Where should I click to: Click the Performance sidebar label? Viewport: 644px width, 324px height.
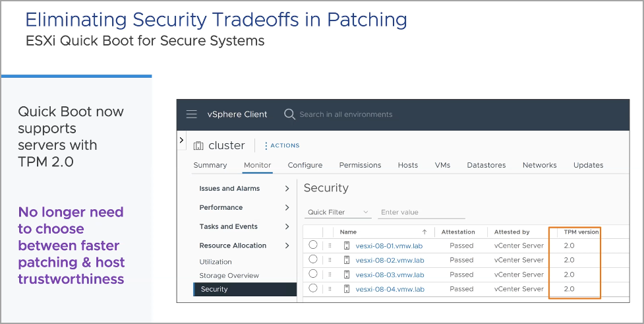click(x=221, y=207)
